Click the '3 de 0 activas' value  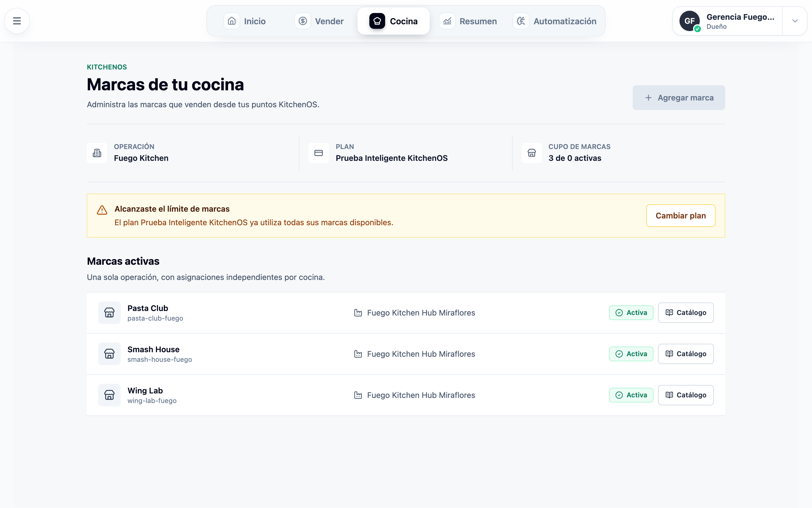point(575,158)
